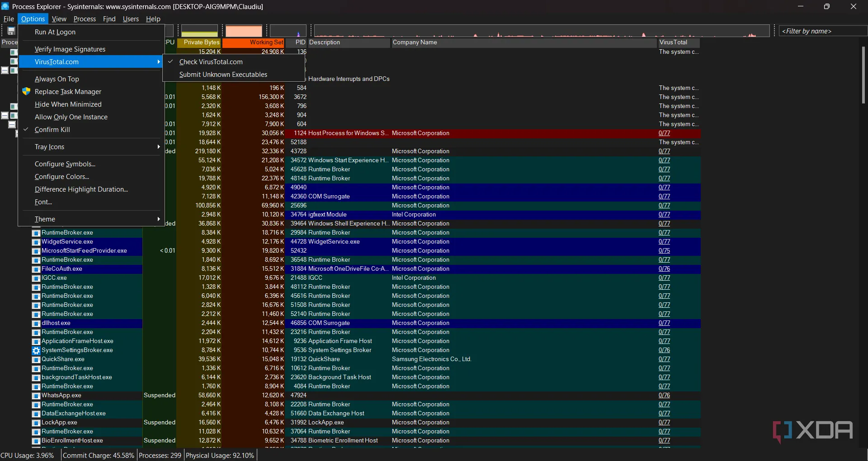Sort by the Company Name column header
This screenshot has height=461, width=868.
click(x=524, y=42)
